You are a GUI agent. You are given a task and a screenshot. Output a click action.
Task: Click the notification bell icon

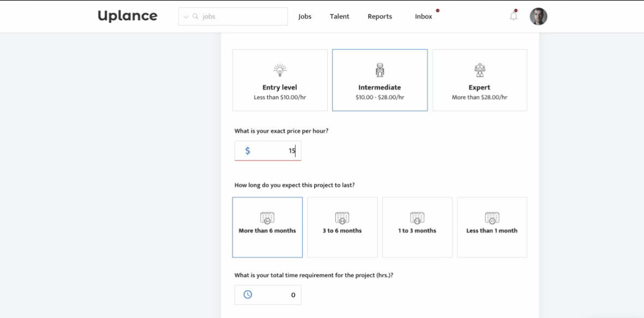[x=513, y=16]
